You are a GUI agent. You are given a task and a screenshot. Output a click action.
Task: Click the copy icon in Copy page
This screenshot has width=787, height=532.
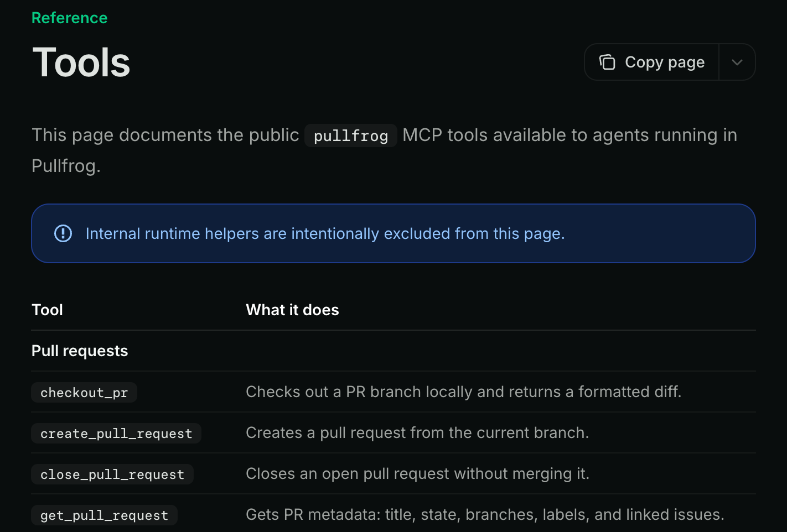coord(607,62)
